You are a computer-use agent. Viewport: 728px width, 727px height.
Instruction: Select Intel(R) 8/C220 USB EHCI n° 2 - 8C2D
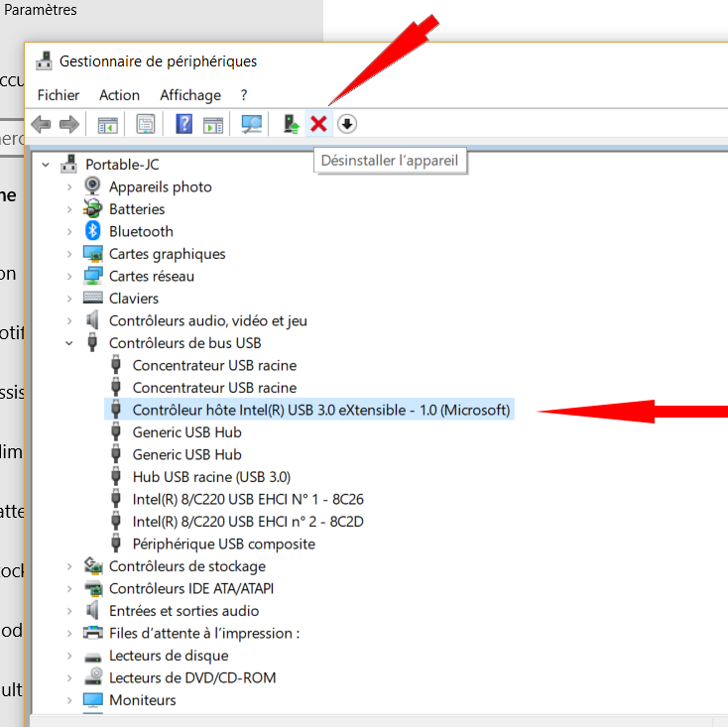[248, 522]
